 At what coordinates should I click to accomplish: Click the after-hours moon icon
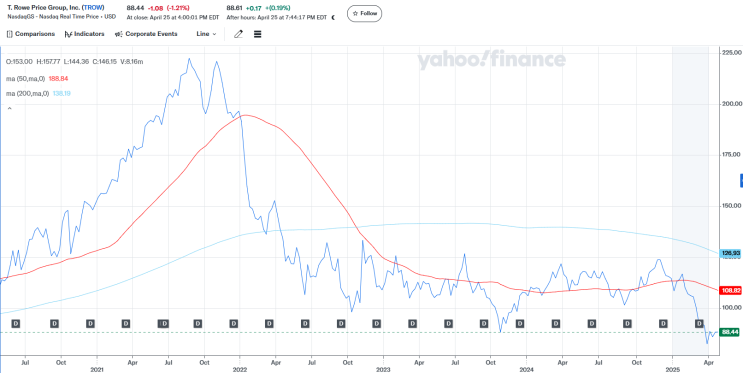(333, 18)
